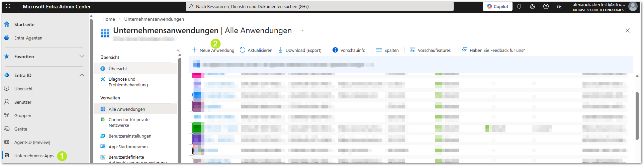The height and width of the screenshot is (166, 644).
Task: Open Übersicht in blade menu
Action: click(135, 69)
